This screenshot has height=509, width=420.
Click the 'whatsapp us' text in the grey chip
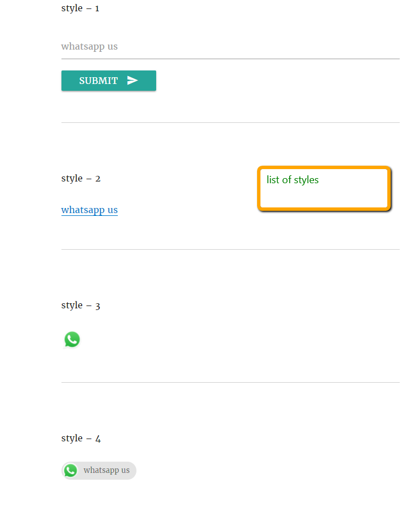pos(107,471)
